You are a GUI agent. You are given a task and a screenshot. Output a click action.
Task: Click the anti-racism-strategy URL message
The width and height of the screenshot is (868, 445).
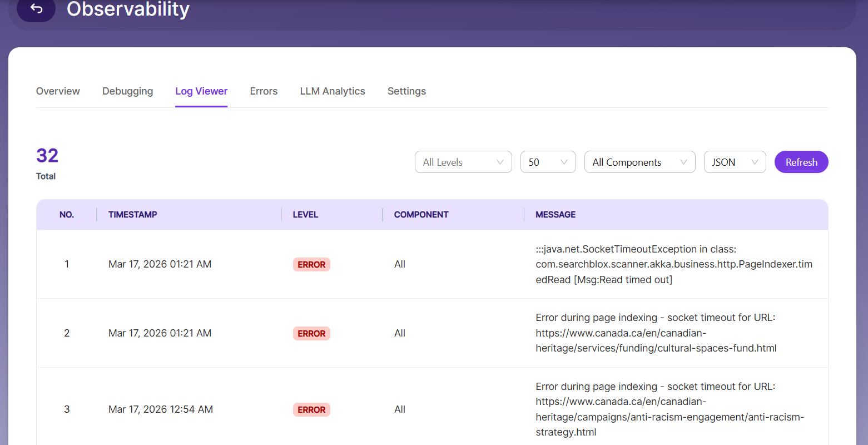pyautogui.click(x=670, y=409)
